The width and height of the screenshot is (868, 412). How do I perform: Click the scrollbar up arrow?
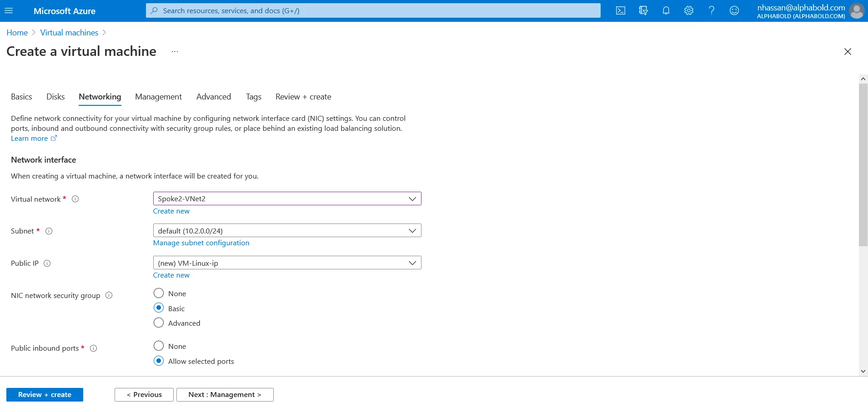[863, 79]
